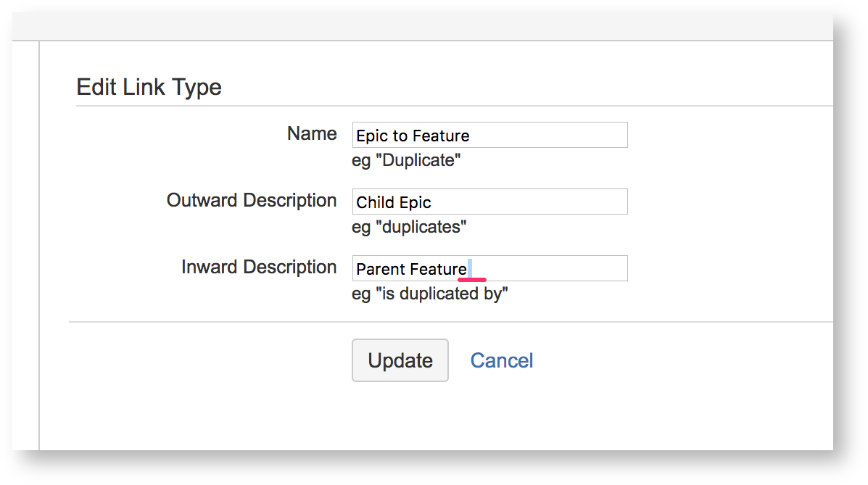
Task: Click the red underline beneath "Parent Feature"
Action: point(471,278)
